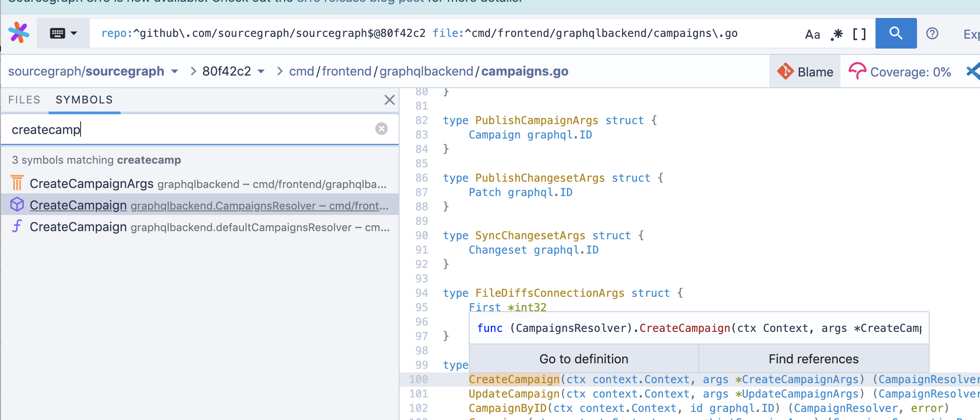
Task: Open the sourcegraph/sourcegraph repository dropdown
Action: coord(175,71)
